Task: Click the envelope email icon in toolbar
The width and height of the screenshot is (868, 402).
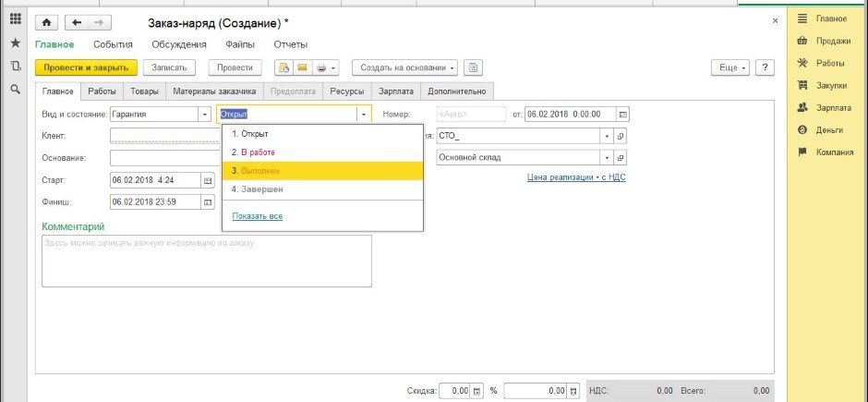Action: [301, 67]
